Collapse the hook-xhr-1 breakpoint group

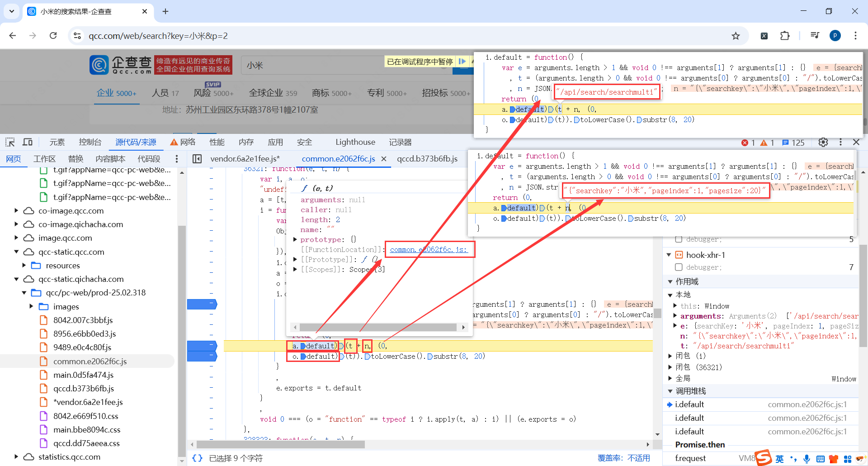[669, 255]
